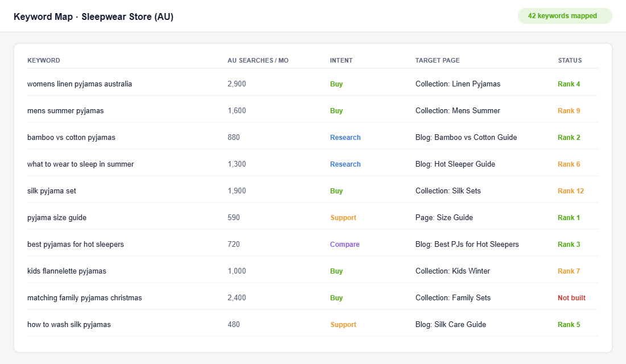Click Buy intent for womens linen pyjamas row
The width and height of the screenshot is (626, 364).
tap(336, 84)
